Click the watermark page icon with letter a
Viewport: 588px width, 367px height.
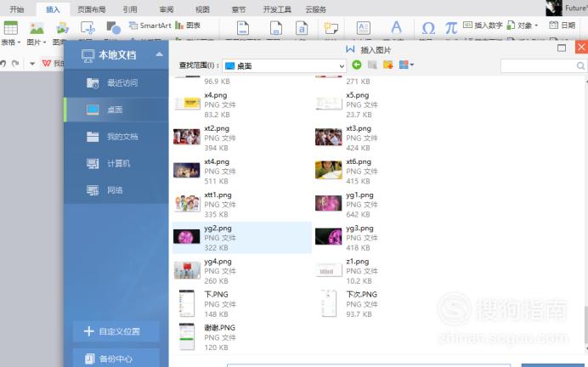(x=302, y=28)
